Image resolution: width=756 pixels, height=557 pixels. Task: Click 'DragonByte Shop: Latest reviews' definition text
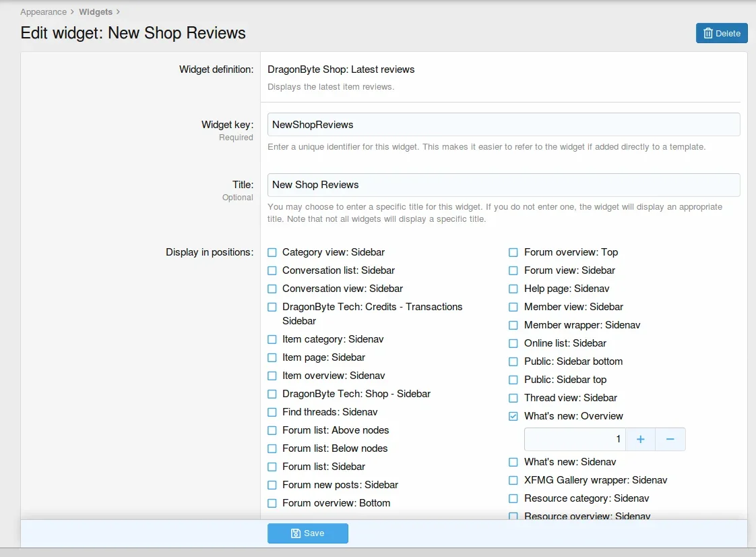(x=341, y=69)
